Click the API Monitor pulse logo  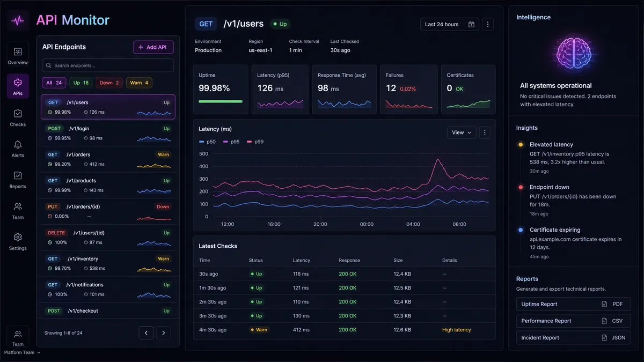point(18,21)
